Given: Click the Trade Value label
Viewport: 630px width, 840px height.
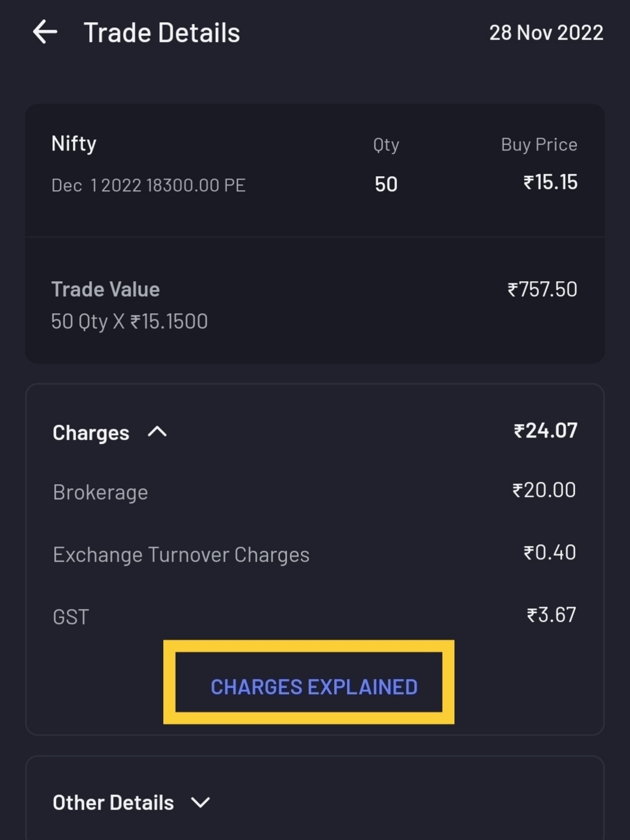Looking at the screenshot, I should point(106,289).
